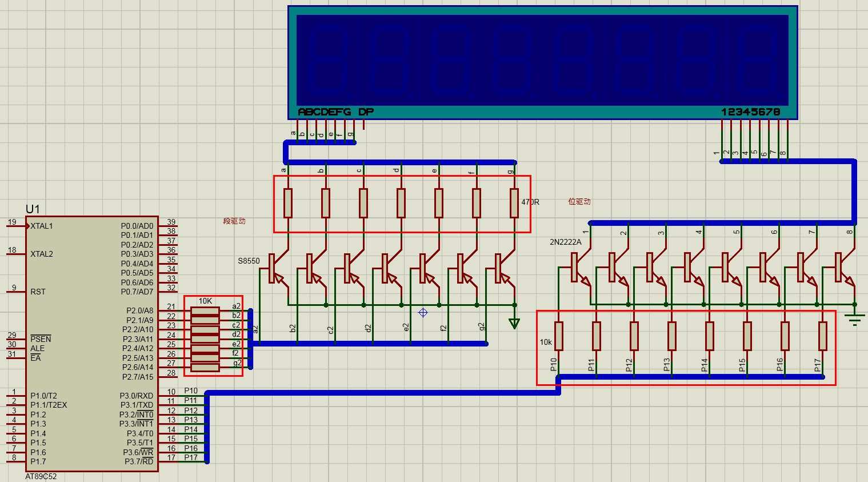Click the P2.7/A15 pin label
Image resolution: width=868 pixels, height=482 pixels.
[x=138, y=377]
